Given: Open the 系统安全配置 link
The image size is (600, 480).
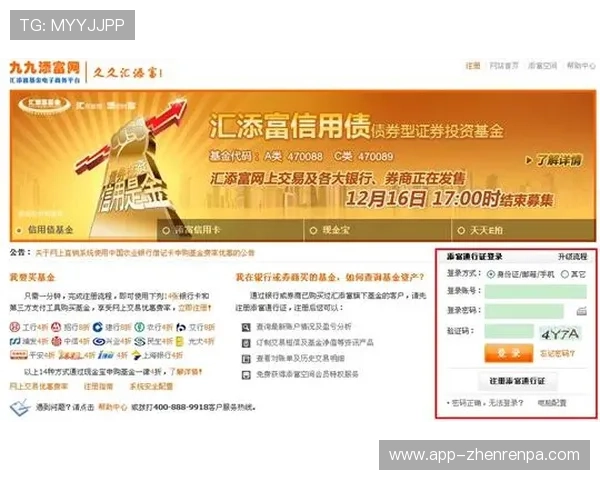Looking at the screenshot, I should [x=151, y=386].
